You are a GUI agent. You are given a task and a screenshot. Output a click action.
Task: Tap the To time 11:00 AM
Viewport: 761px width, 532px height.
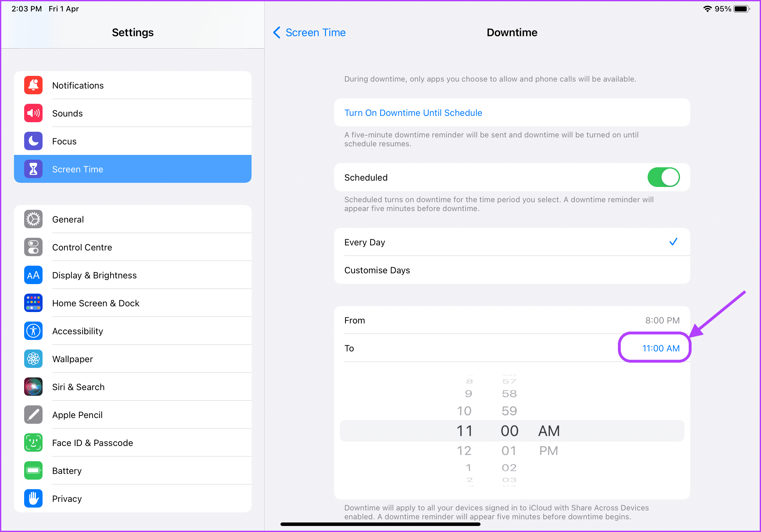(x=661, y=348)
